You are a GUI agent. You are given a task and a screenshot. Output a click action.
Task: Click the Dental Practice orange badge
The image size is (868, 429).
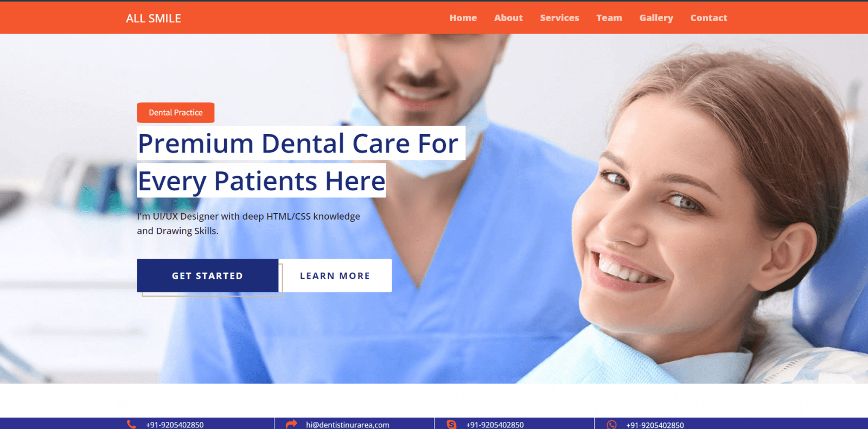176,113
